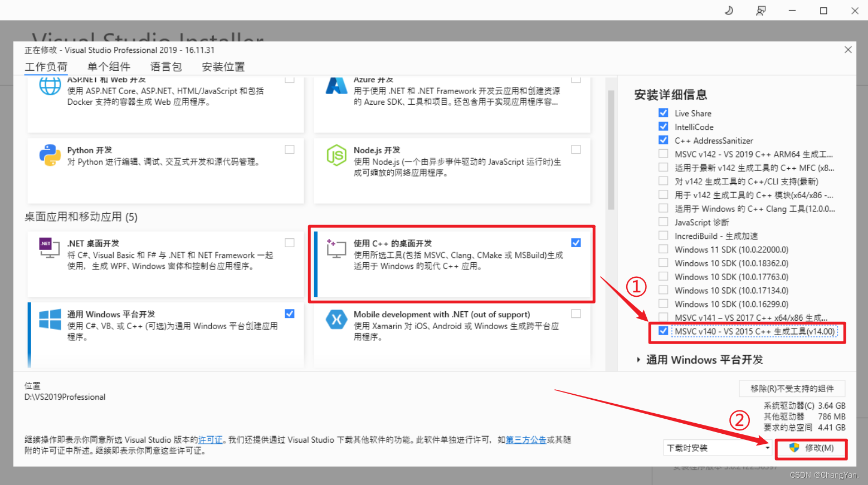The height and width of the screenshot is (485, 868).
Task: Click the .NET desktop development icon
Action: click(x=49, y=248)
